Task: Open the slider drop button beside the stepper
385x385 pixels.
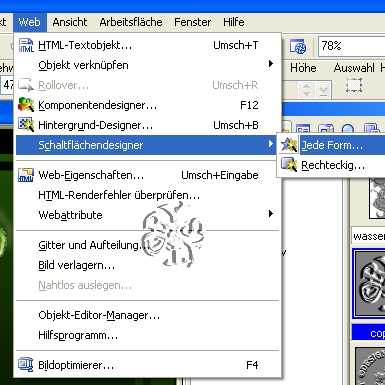Action: (323, 89)
